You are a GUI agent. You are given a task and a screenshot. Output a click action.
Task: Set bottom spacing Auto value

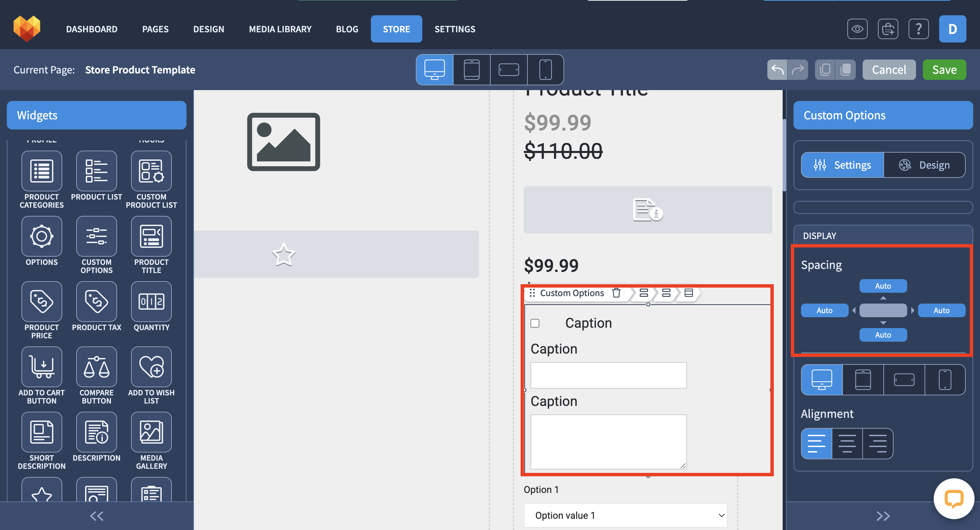click(883, 335)
